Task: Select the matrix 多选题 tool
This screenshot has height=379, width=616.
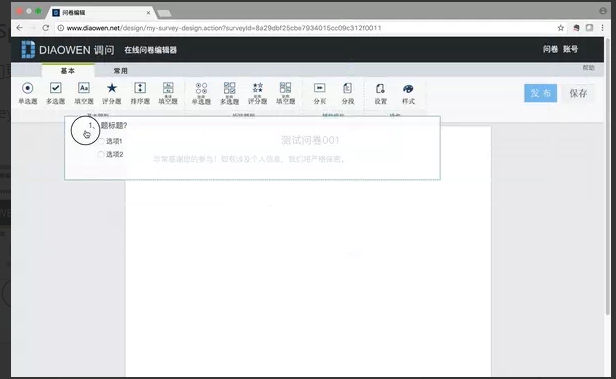Action: [x=229, y=93]
